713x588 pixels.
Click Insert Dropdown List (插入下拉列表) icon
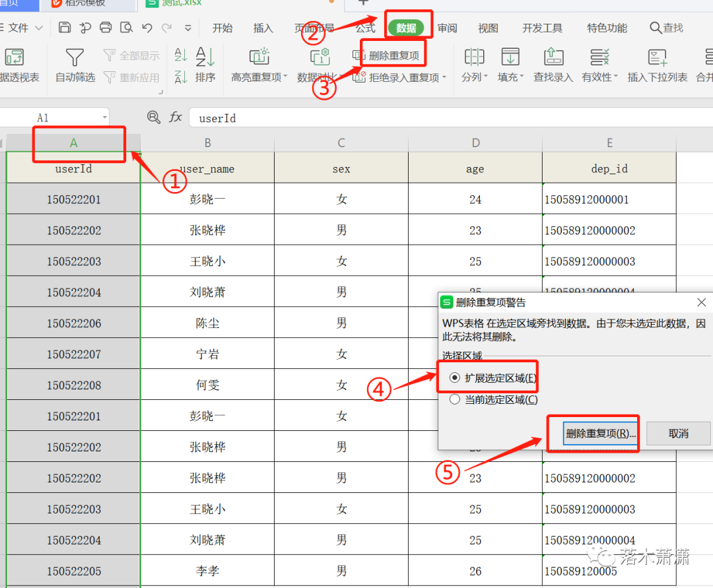pyautogui.click(x=657, y=57)
